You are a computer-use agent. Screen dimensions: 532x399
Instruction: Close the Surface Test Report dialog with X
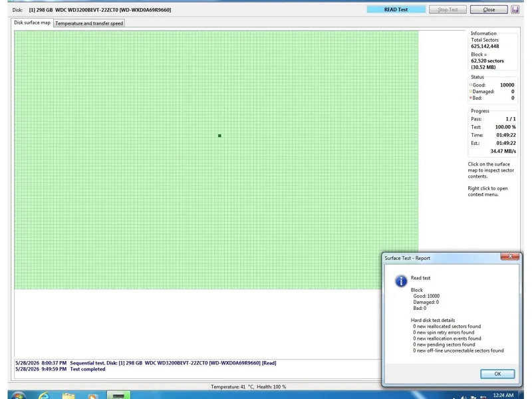pyautogui.click(x=510, y=257)
